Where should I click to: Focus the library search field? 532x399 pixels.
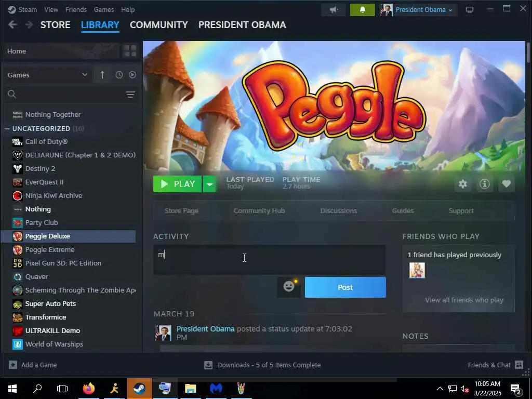(x=70, y=95)
